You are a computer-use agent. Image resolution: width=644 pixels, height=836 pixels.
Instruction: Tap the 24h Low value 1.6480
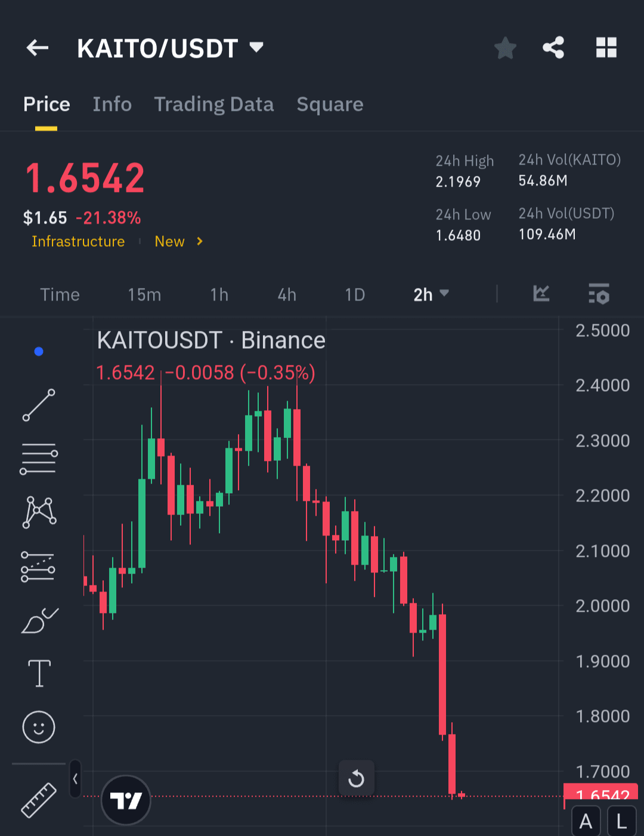pyautogui.click(x=458, y=236)
